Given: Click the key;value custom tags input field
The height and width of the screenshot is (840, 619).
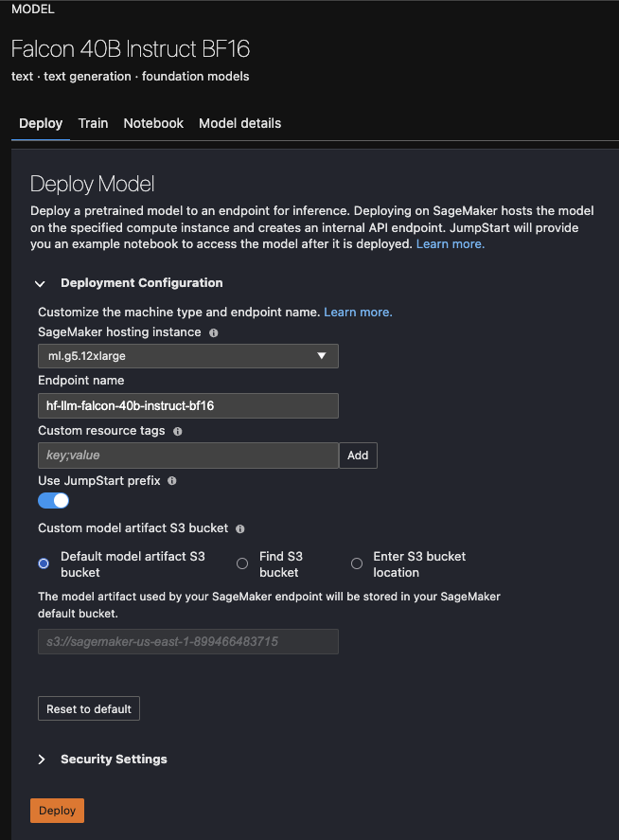Looking at the screenshot, I should pos(188,456).
